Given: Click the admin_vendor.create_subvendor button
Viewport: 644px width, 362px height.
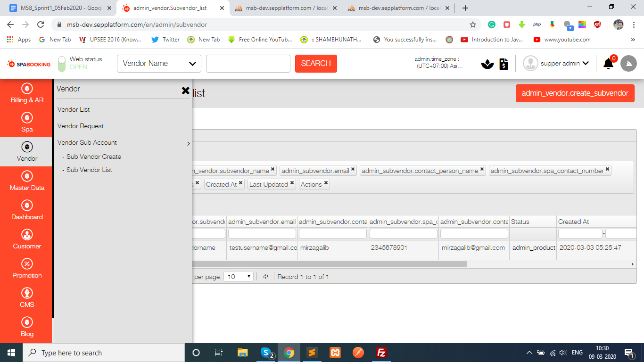Looking at the screenshot, I should click(x=575, y=93).
